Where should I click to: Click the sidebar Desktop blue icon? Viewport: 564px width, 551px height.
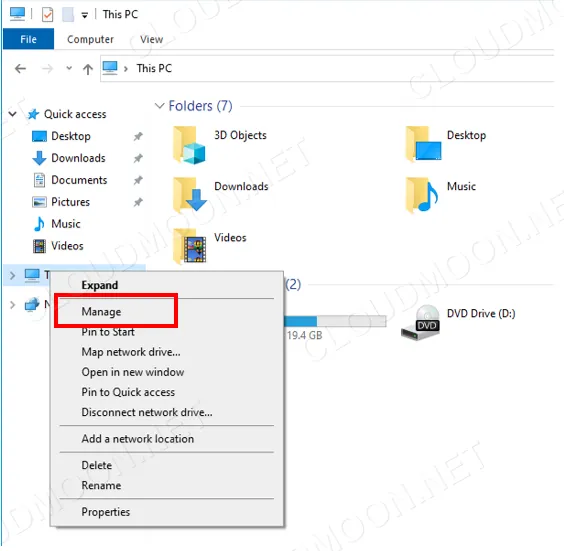tap(39, 136)
